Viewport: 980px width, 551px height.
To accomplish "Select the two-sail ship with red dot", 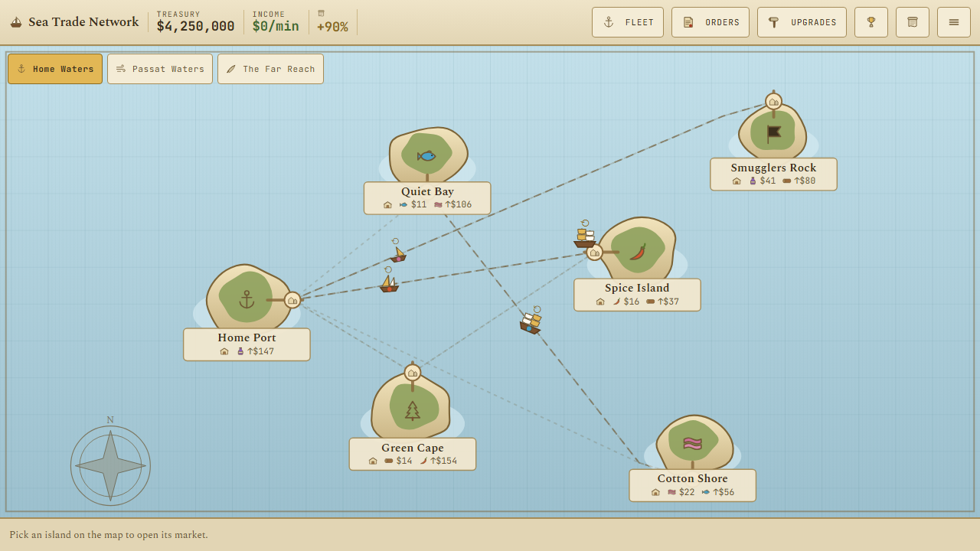I will [389, 282].
